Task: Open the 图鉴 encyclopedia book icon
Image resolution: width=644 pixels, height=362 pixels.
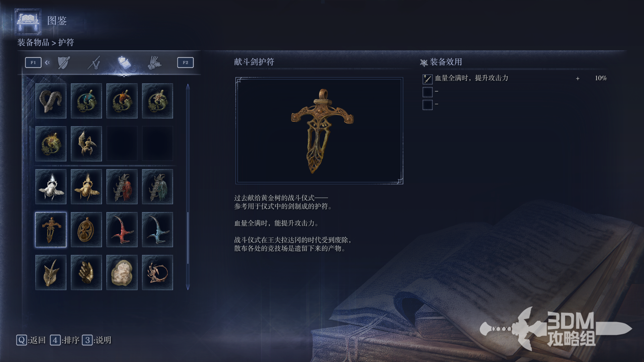Action: tap(28, 22)
